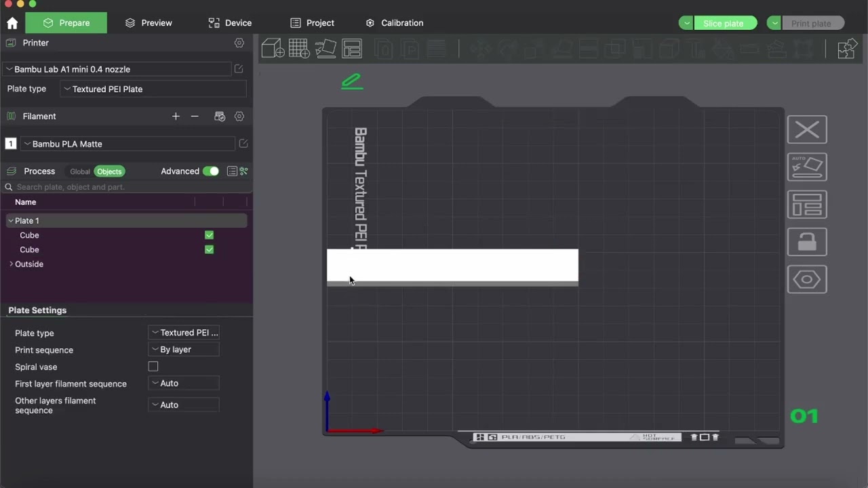Image resolution: width=868 pixels, height=488 pixels.
Task: Select the second Cube in object list
Action: [x=29, y=249]
